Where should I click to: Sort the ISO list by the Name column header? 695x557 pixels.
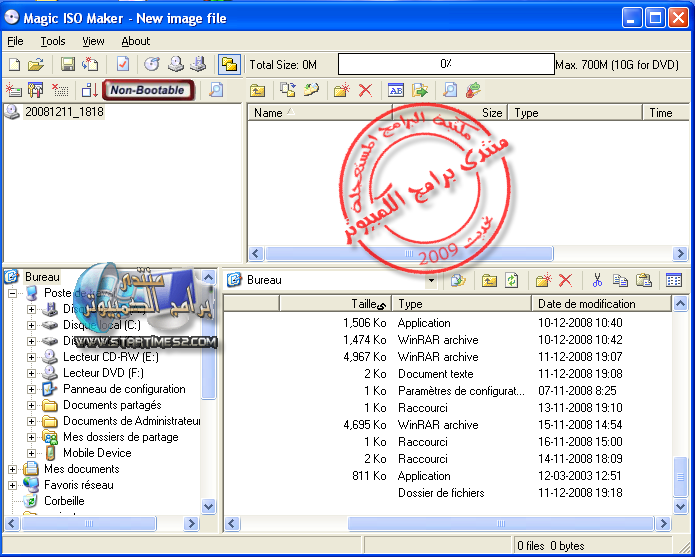point(320,113)
